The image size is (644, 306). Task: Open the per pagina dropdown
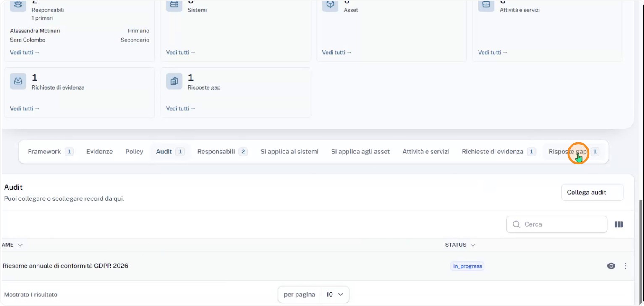[314, 295]
